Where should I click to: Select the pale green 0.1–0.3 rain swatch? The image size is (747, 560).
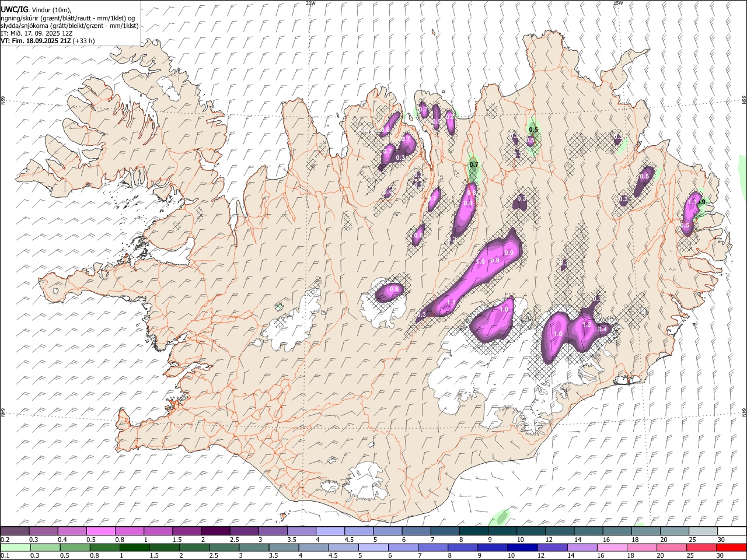pos(16,547)
